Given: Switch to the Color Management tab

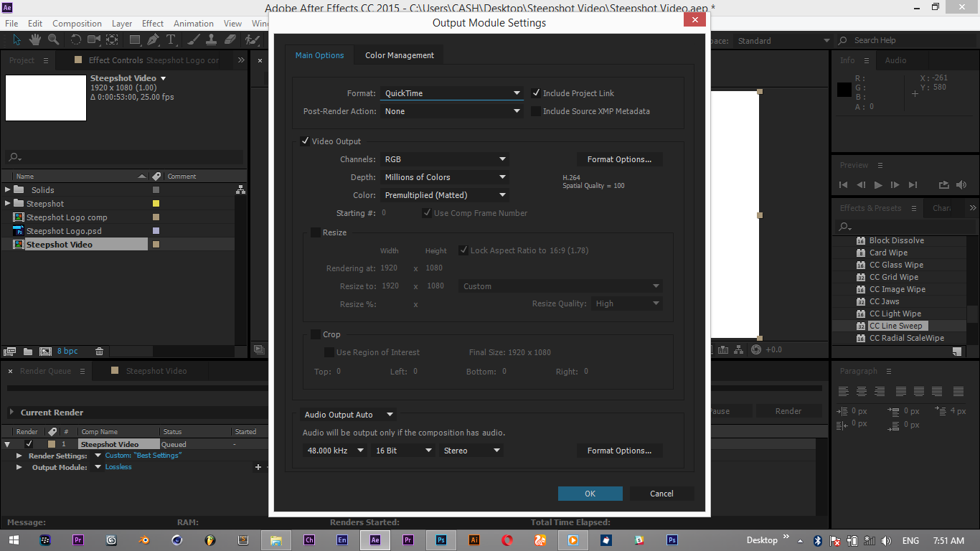Looking at the screenshot, I should click(400, 55).
